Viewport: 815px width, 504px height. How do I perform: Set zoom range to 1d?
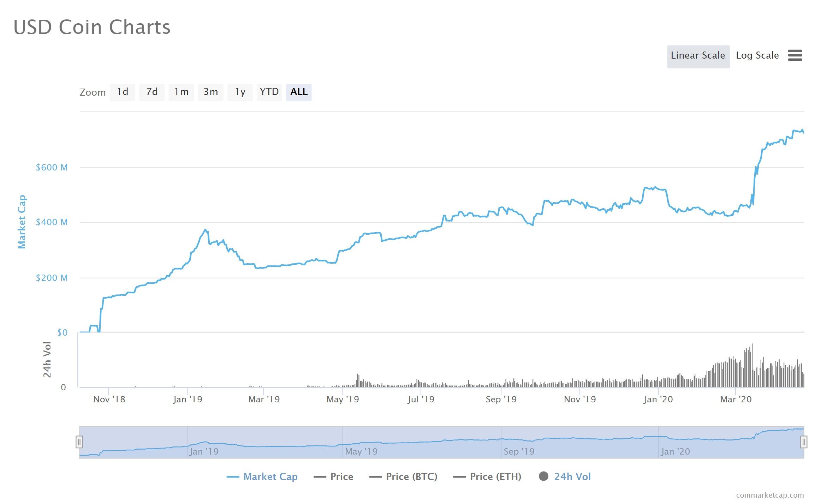click(x=122, y=92)
